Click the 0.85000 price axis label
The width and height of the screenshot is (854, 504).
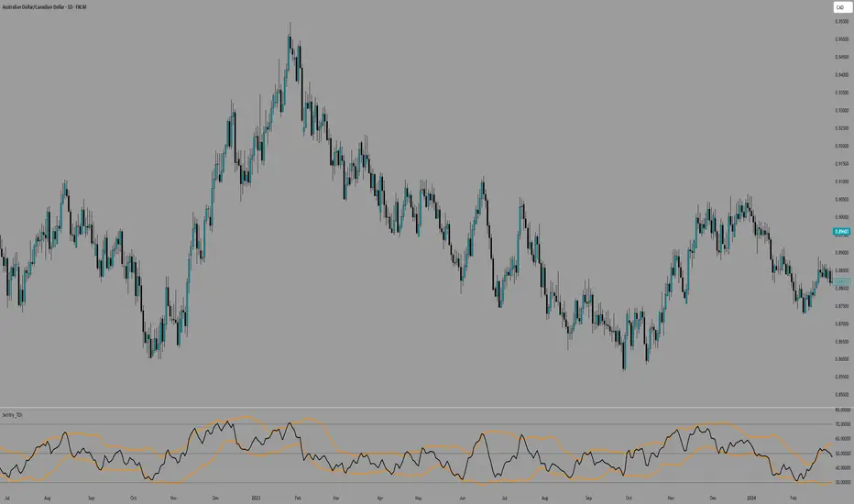coord(841,394)
